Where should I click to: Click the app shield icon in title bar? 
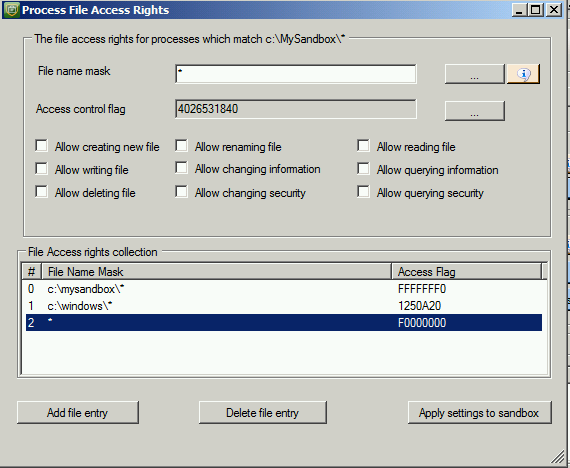(x=11, y=10)
